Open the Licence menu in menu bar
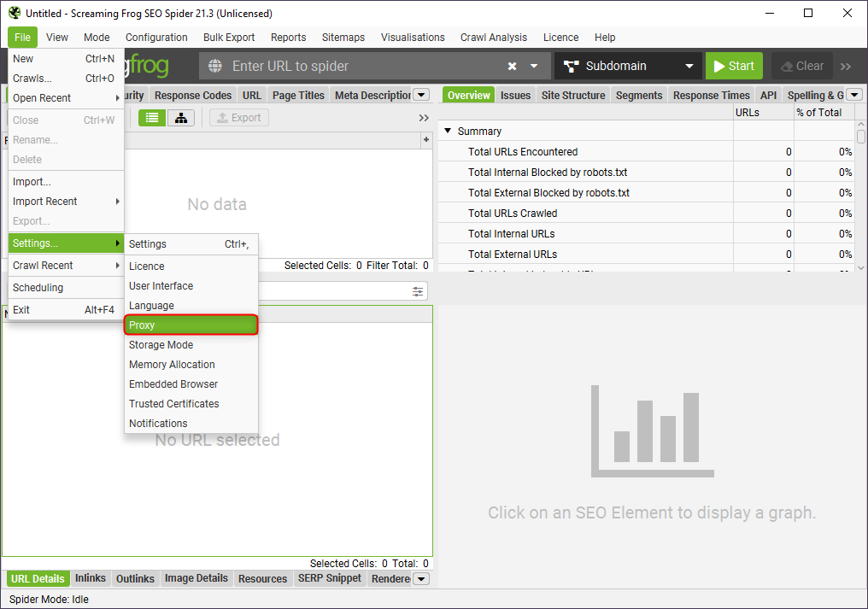The width and height of the screenshot is (868, 609). click(x=560, y=37)
